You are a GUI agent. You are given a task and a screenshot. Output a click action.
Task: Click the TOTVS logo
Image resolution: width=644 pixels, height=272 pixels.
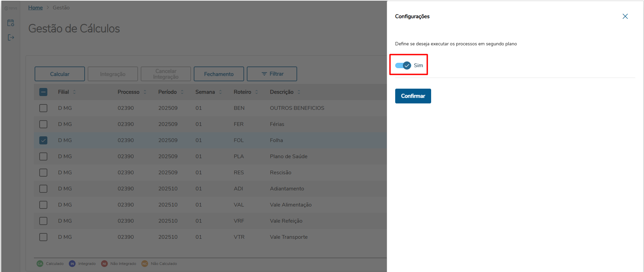coord(11,8)
